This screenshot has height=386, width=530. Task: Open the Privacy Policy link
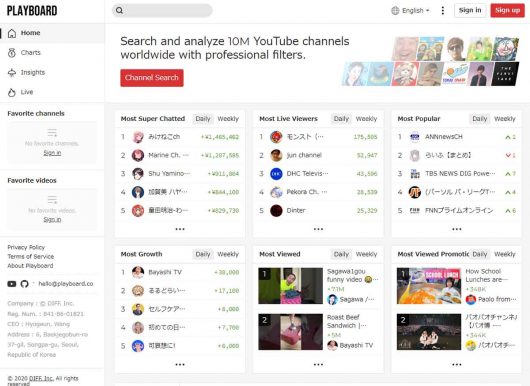tap(26, 247)
